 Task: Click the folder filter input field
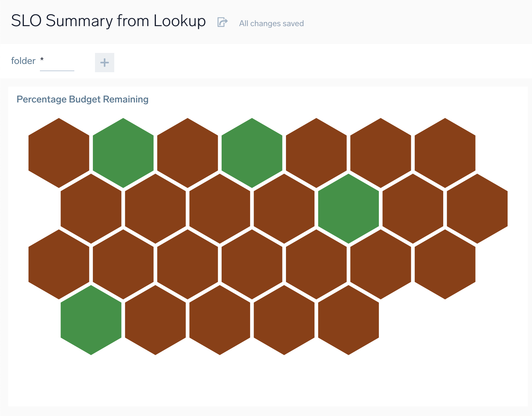click(57, 62)
